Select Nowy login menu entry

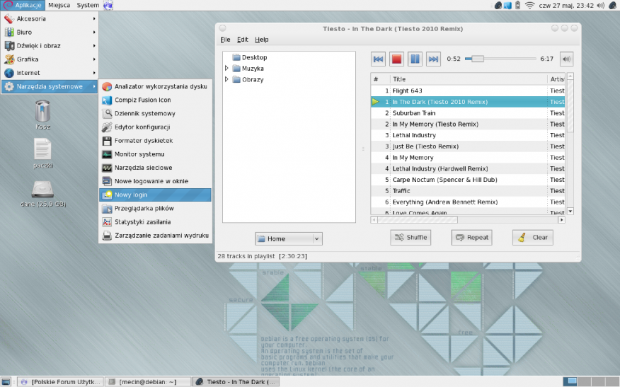pyautogui.click(x=155, y=194)
